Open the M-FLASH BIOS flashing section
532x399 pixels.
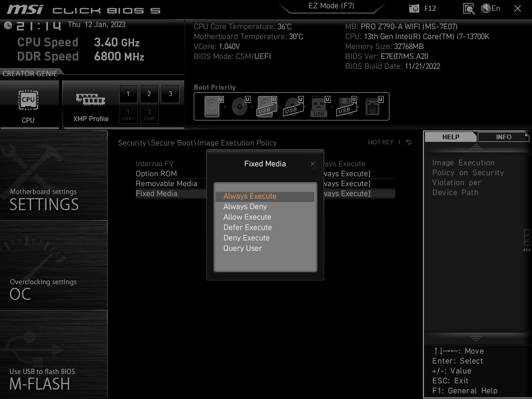click(x=54, y=354)
